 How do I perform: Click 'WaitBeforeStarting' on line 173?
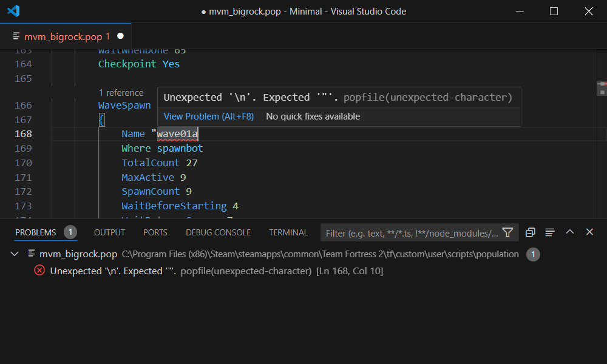click(174, 206)
